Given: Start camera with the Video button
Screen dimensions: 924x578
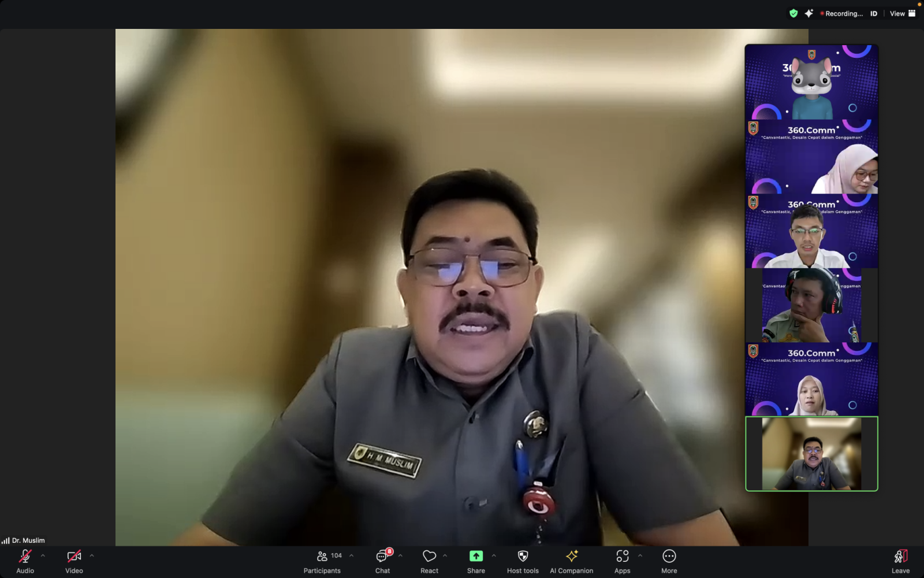Looking at the screenshot, I should point(74,561).
